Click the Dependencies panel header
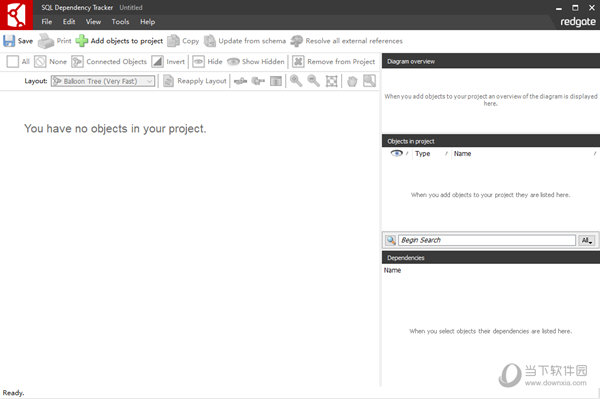 491,258
